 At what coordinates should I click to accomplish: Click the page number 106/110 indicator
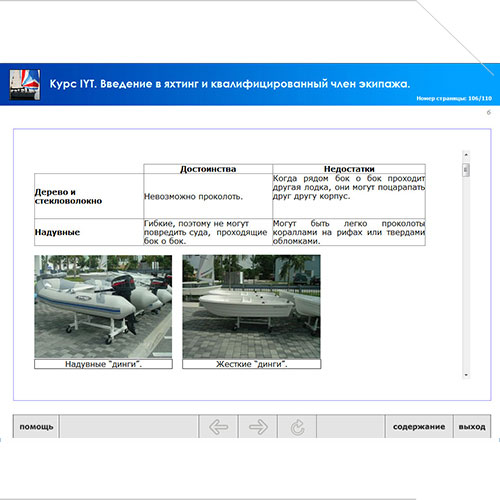pos(454,98)
